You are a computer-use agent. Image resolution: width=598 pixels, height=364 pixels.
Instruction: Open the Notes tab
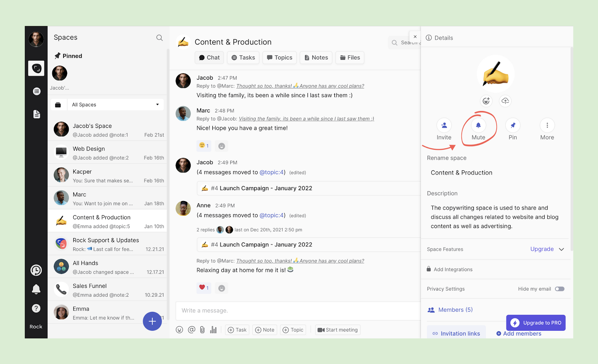(316, 58)
